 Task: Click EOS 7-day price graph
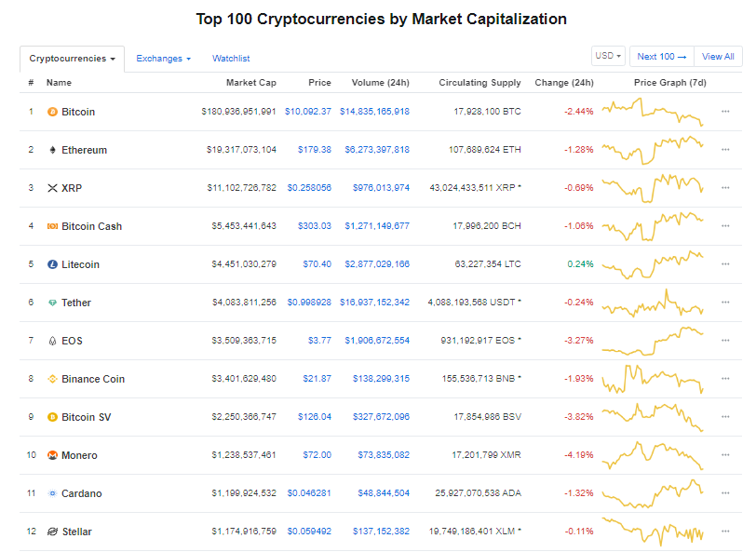[653, 341]
